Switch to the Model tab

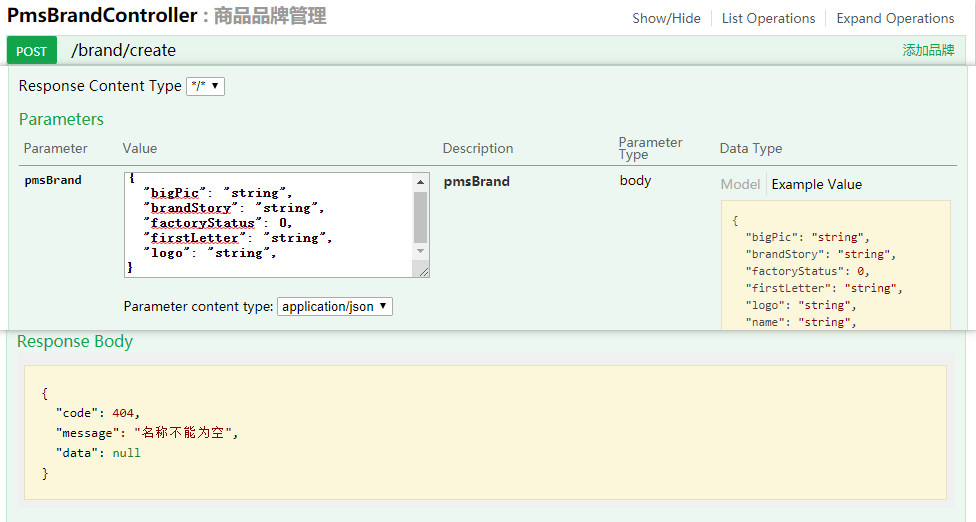click(x=740, y=184)
